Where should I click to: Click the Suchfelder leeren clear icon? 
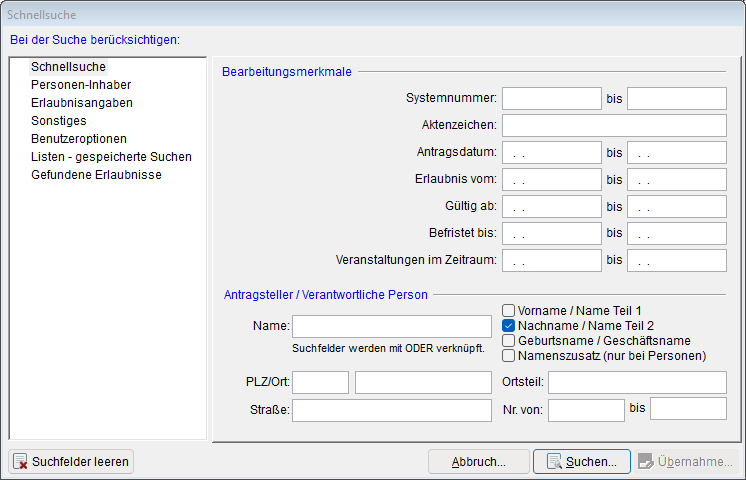coord(21,462)
